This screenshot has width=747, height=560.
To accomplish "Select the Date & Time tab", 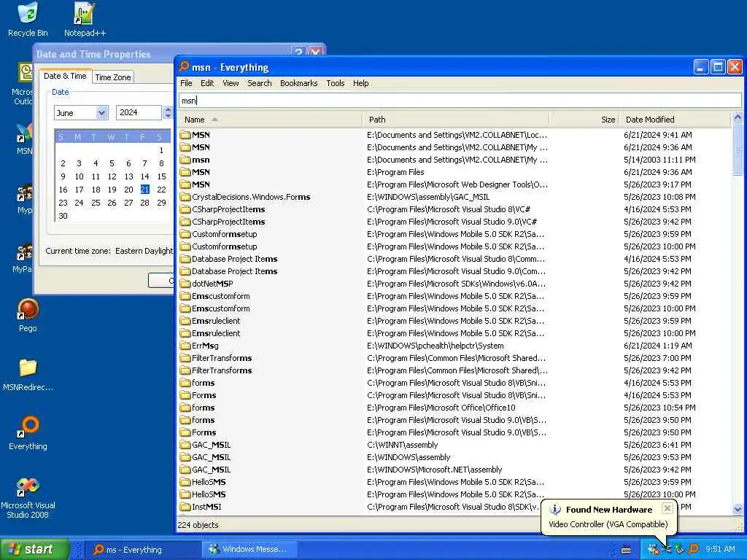I will 65,76.
